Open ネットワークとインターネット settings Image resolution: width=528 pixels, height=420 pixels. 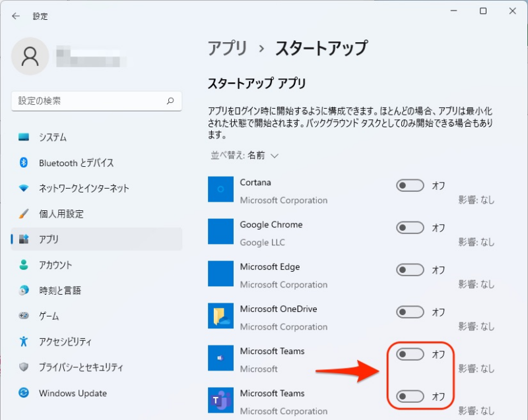(96, 188)
